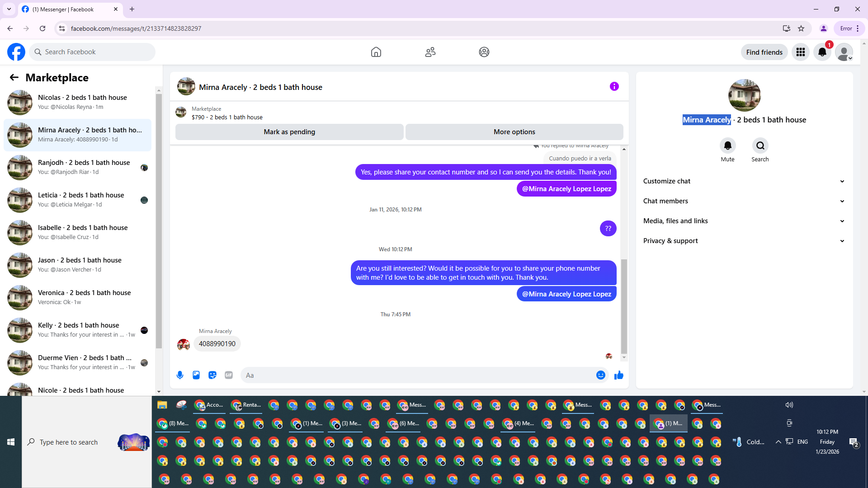Click Mark as pending button
The width and height of the screenshot is (868, 488).
[x=289, y=132]
